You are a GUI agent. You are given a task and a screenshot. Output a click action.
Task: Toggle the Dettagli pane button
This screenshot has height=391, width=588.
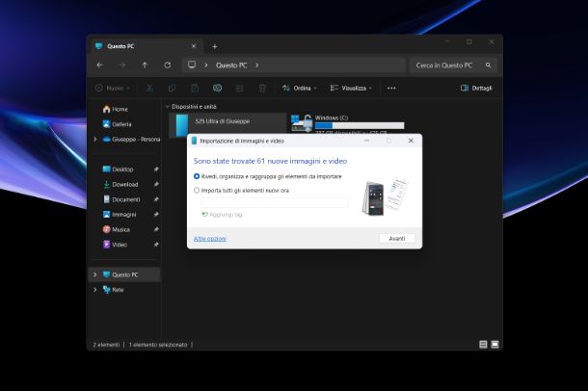pos(478,88)
